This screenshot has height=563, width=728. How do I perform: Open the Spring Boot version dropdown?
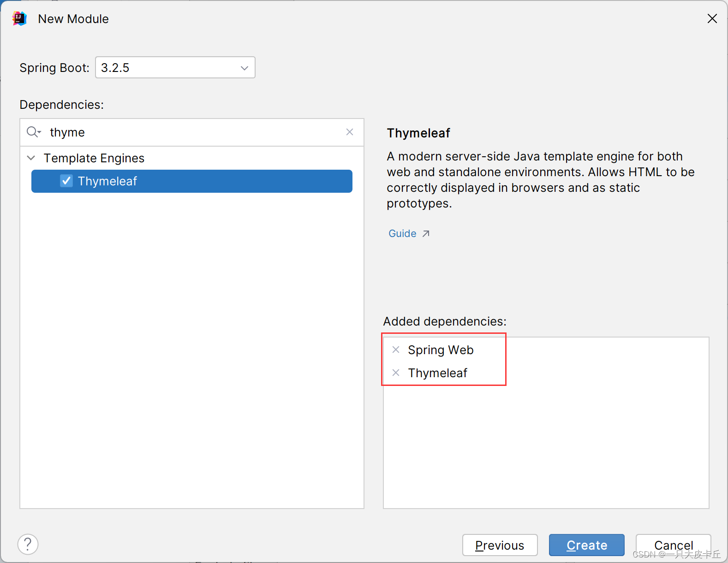pos(175,67)
